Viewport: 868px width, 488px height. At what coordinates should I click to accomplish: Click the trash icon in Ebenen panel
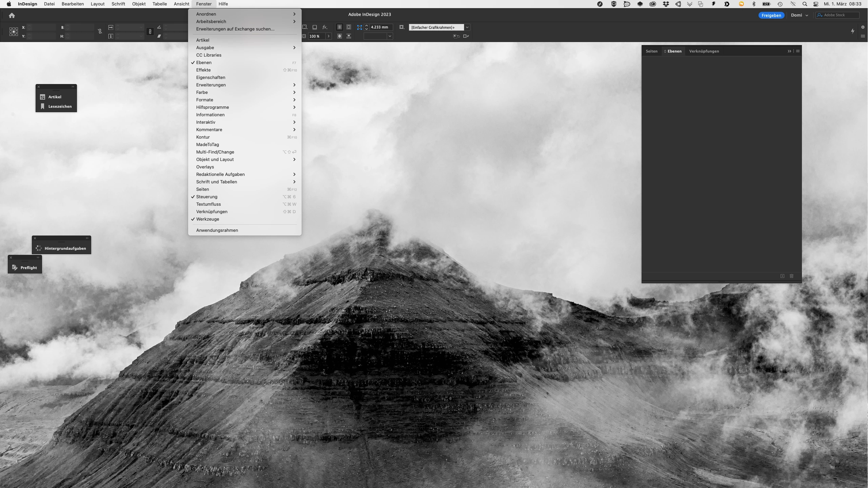pyautogui.click(x=791, y=276)
